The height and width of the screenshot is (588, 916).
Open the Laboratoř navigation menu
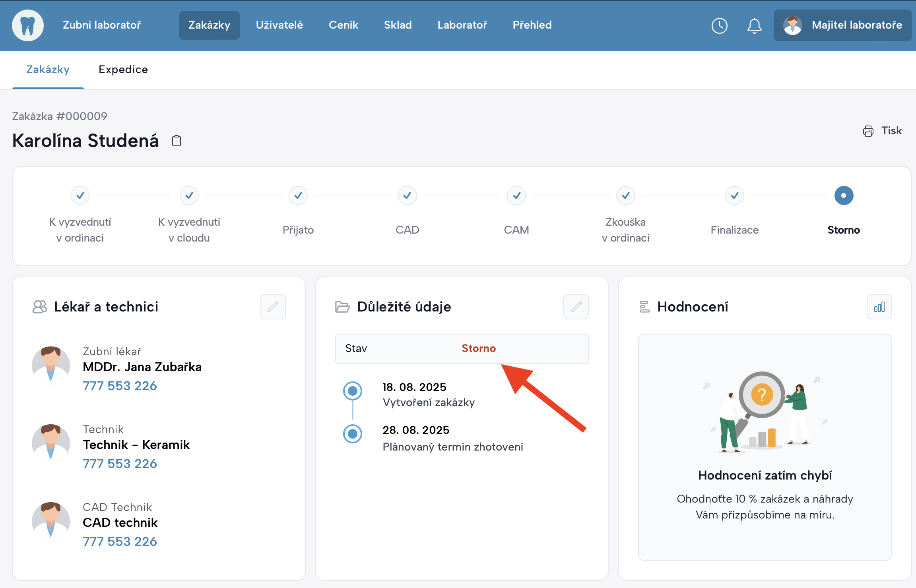pyautogui.click(x=462, y=25)
